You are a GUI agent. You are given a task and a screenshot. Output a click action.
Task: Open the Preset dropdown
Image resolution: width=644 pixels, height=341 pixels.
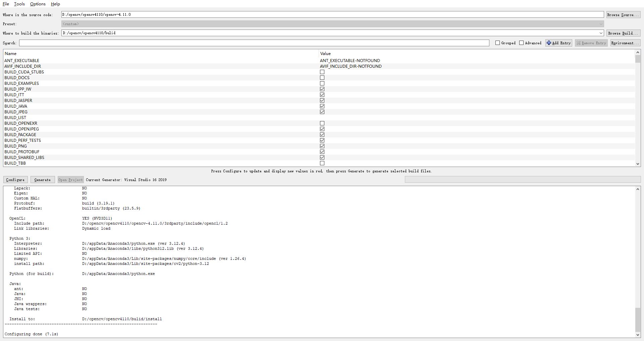600,24
